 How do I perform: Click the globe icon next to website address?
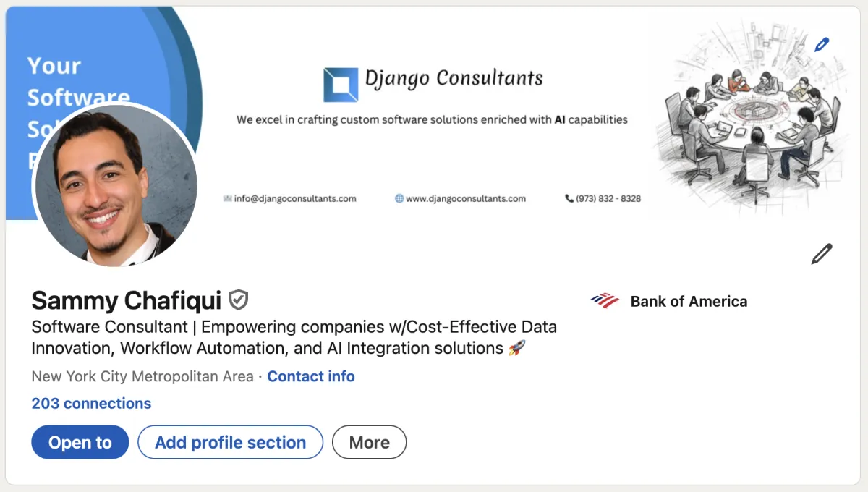click(x=399, y=198)
